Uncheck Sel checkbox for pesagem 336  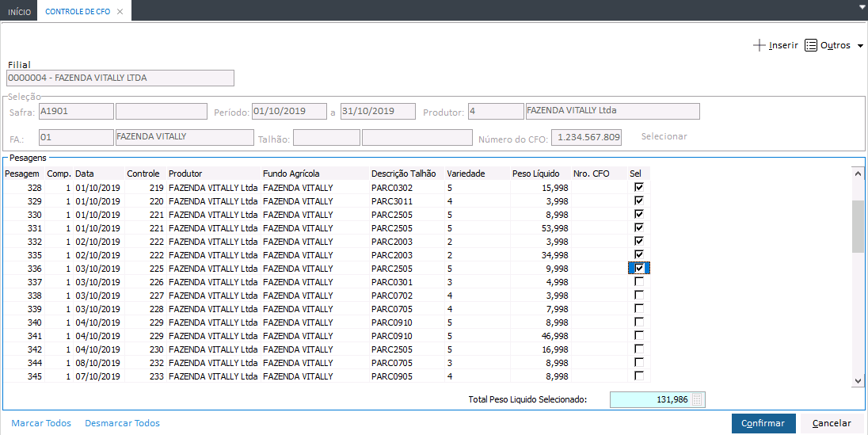pyautogui.click(x=639, y=269)
